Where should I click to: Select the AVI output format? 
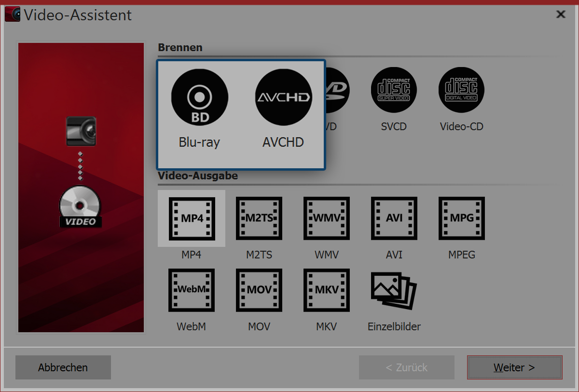point(394,218)
